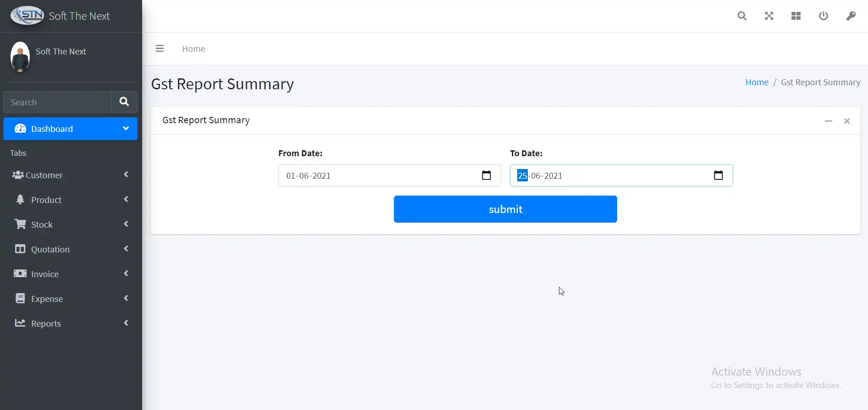
Task: Click into the sidebar Search field
Action: pyautogui.click(x=57, y=102)
